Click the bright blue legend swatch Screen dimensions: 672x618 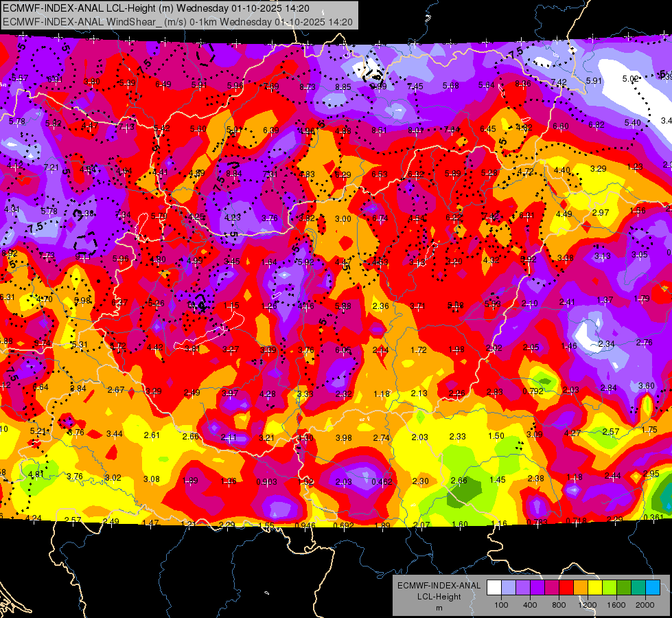653,588
